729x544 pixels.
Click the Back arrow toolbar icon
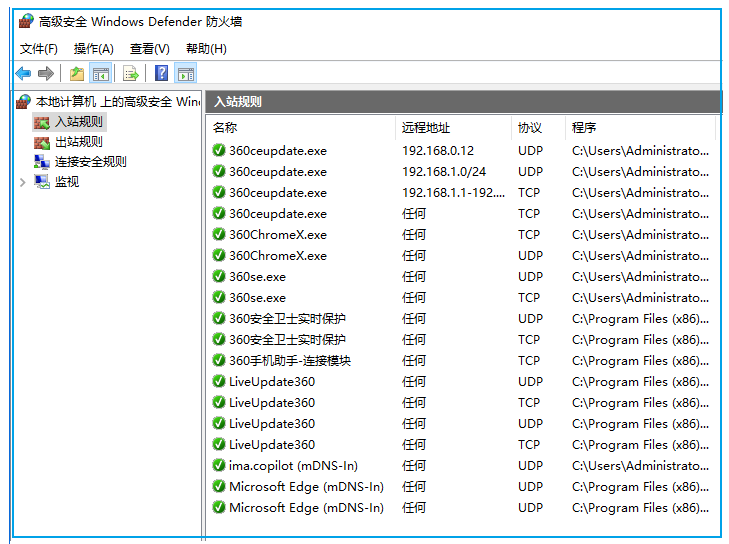tap(23, 73)
